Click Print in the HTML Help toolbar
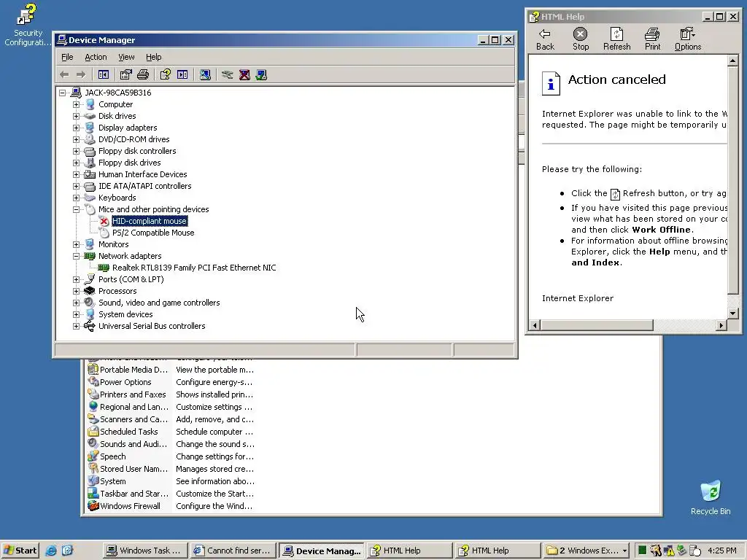The image size is (747, 560). pos(652,39)
